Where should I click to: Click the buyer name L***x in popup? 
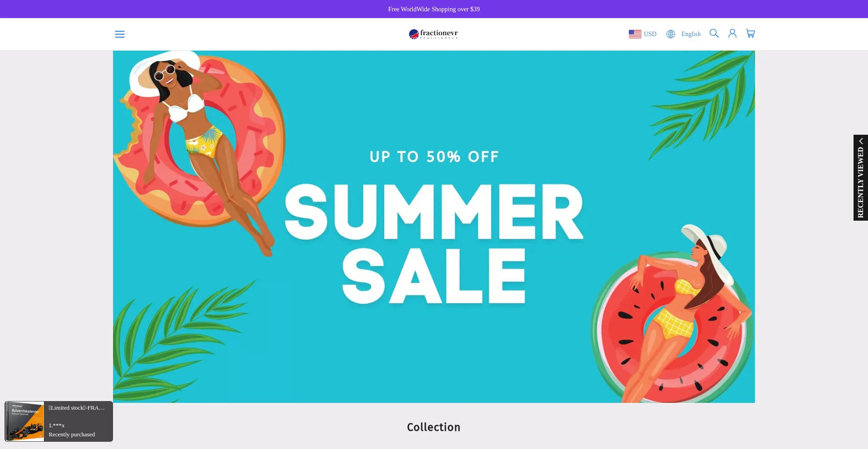click(x=57, y=425)
